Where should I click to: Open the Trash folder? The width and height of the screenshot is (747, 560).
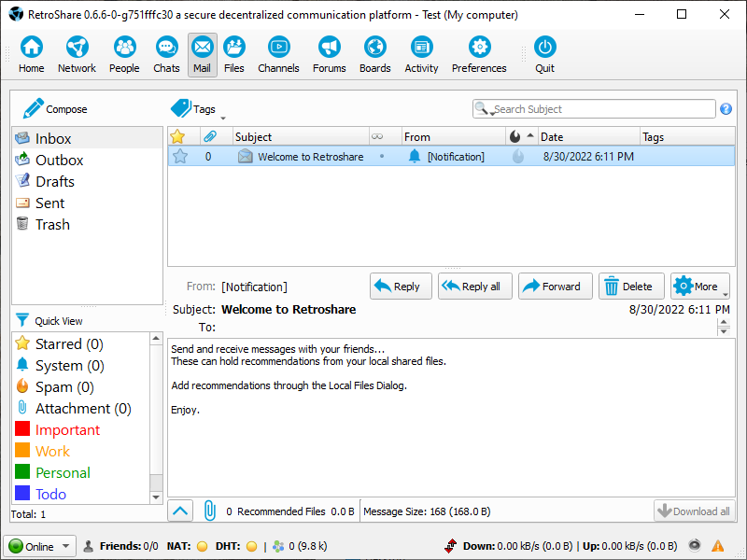coord(52,225)
